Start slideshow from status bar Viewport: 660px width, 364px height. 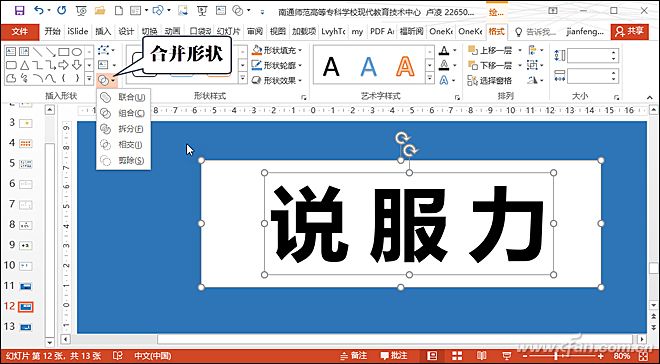click(x=508, y=355)
